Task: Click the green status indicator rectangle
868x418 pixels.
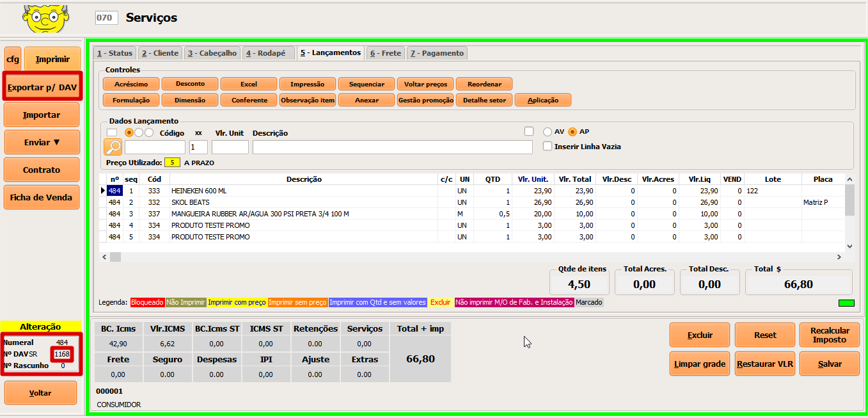Action: tap(846, 303)
